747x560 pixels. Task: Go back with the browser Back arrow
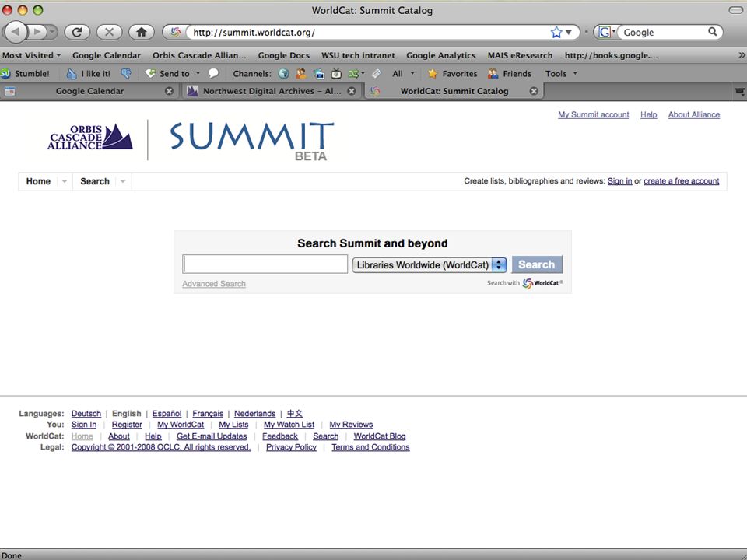point(16,32)
